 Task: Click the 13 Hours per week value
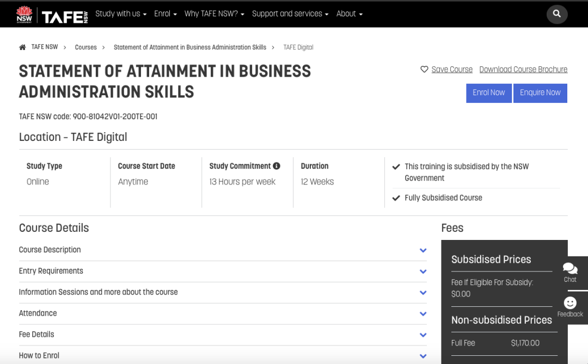[x=242, y=182]
